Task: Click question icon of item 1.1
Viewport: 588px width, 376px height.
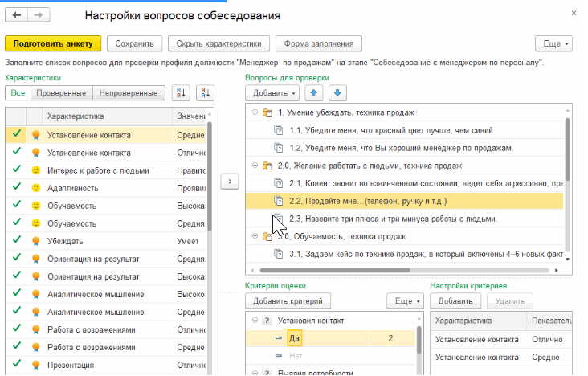Action: click(279, 130)
